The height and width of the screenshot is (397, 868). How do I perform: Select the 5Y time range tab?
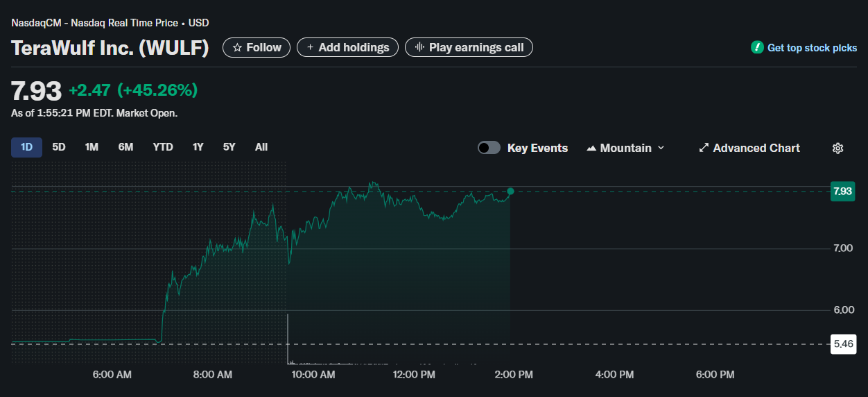coord(229,147)
